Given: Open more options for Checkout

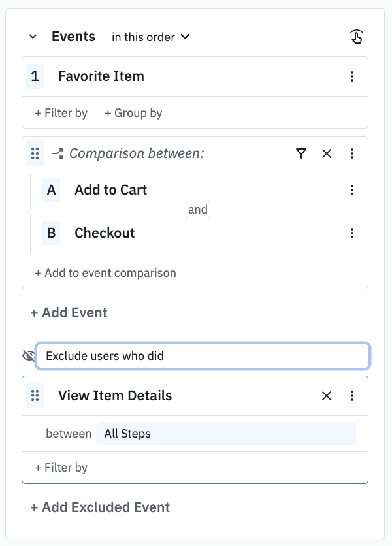Looking at the screenshot, I should point(352,233).
